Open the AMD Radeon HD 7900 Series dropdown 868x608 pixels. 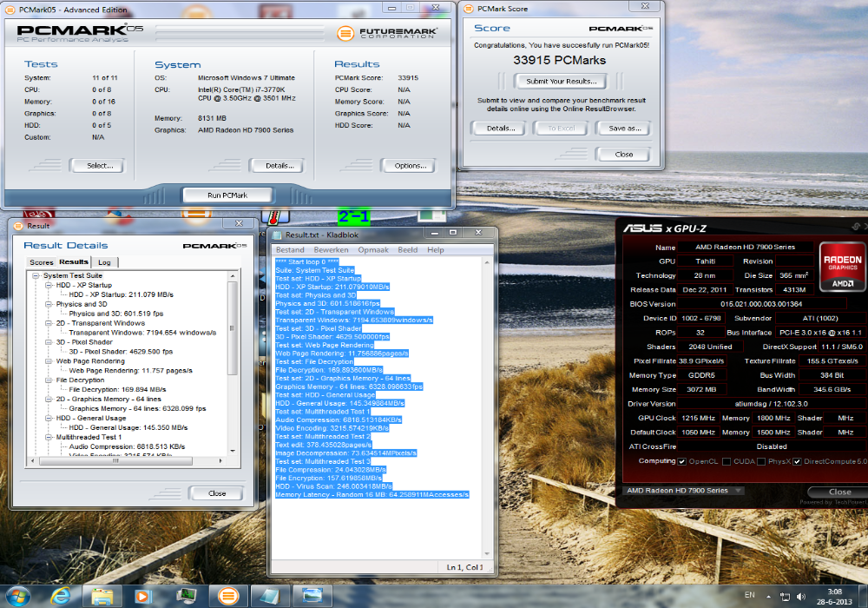coord(683,491)
